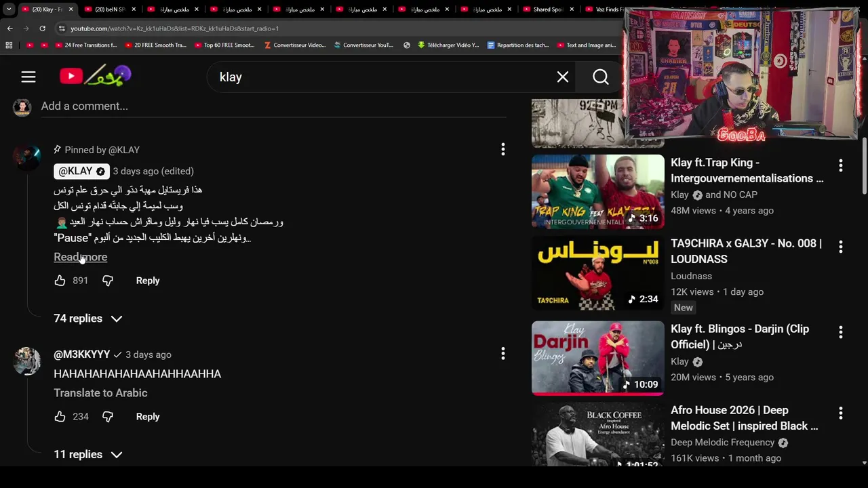Close the '(20) beIN SP' tab

point(134,9)
